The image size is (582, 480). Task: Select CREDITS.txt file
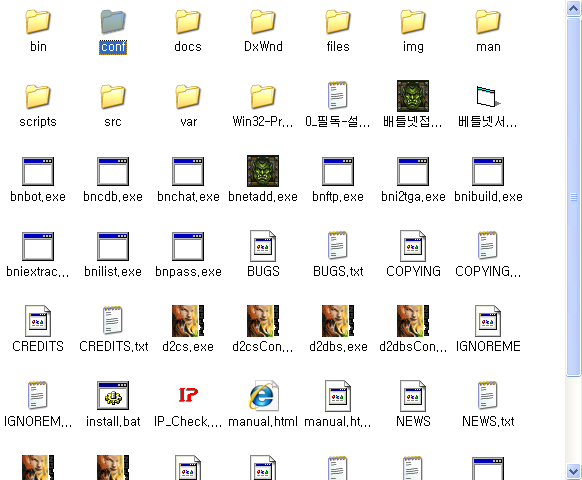click(x=113, y=320)
